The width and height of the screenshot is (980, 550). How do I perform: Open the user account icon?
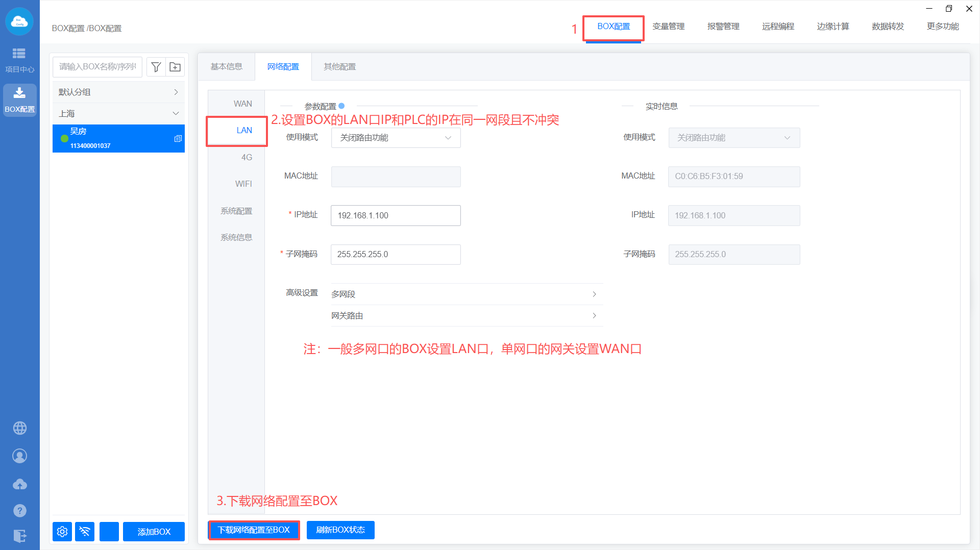point(20,456)
